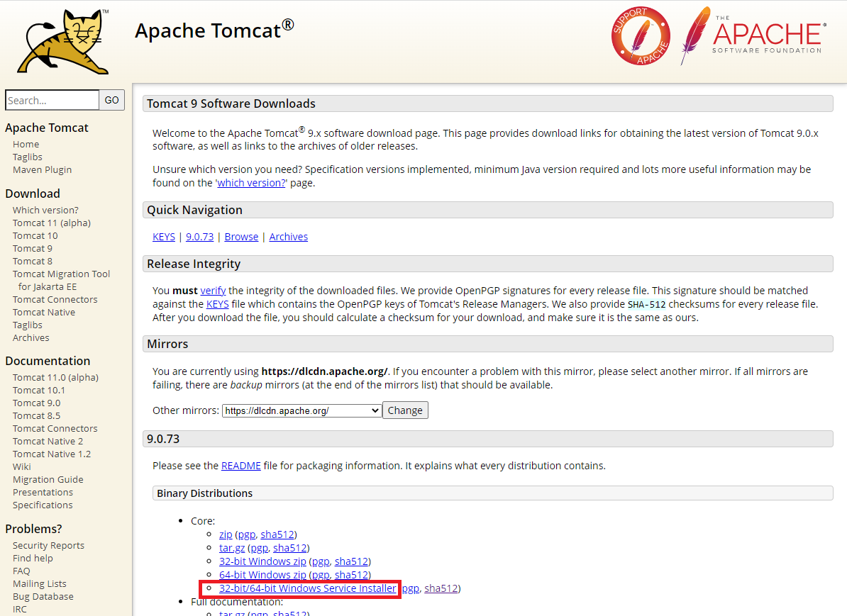Click the Change mirror button
Image resolution: width=847 pixels, height=616 pixels.
click(x=405, y=410)
